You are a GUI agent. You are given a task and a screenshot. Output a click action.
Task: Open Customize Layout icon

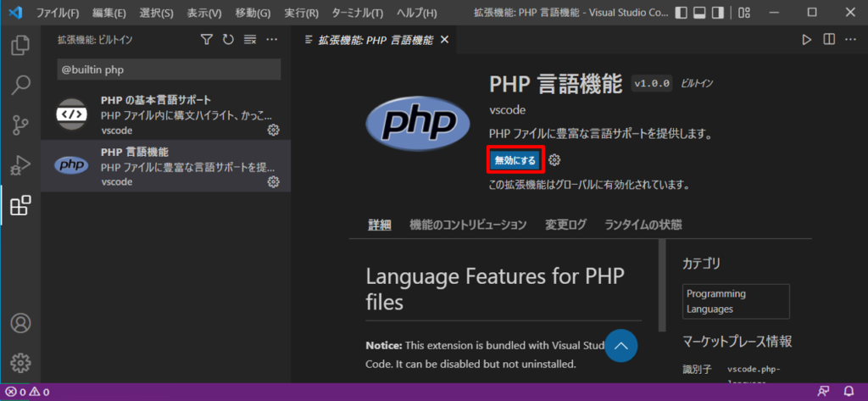click(x=744, y=12)
